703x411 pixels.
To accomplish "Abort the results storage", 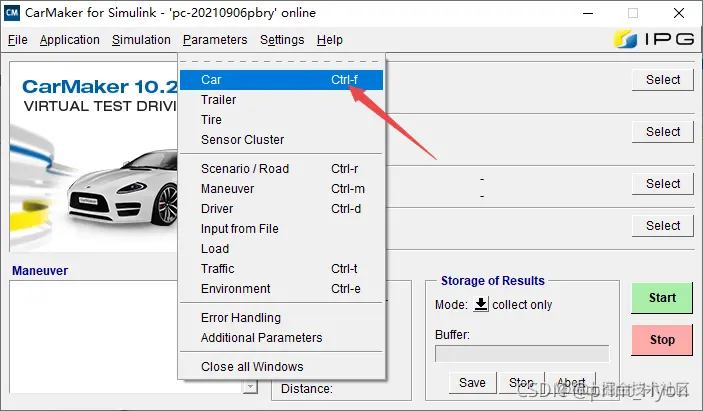I will click(x=571, y=383).
